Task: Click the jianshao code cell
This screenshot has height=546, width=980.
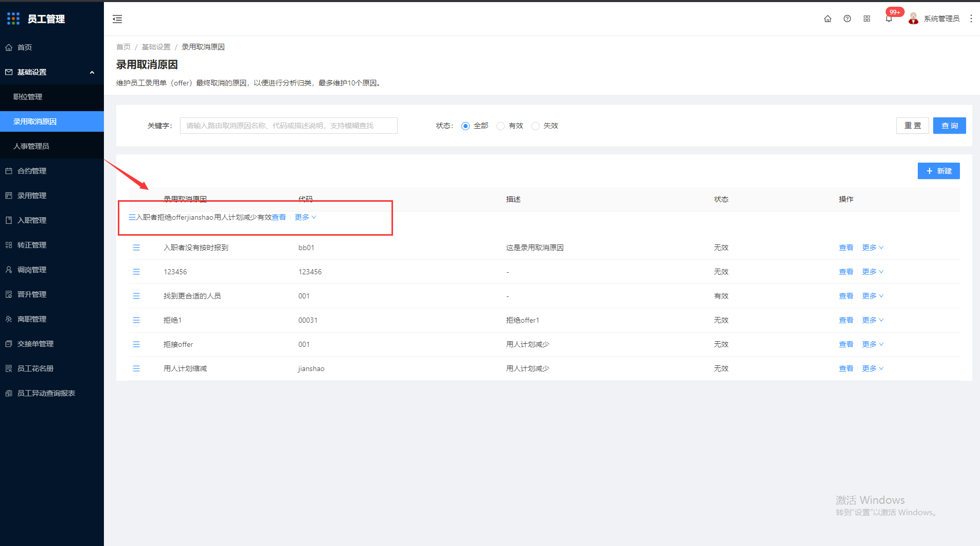Action: 311,368
